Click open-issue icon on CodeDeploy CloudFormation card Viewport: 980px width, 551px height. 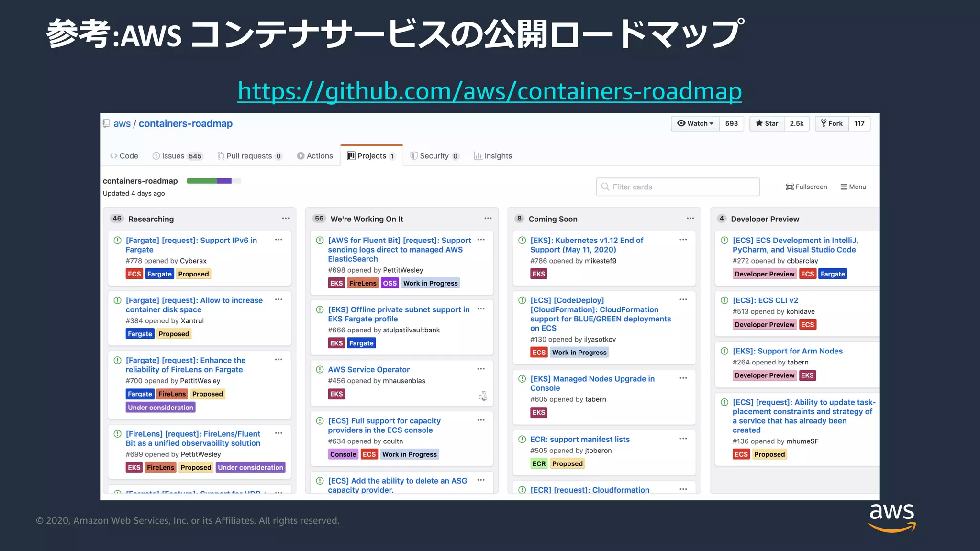click(x=522, y=300)
